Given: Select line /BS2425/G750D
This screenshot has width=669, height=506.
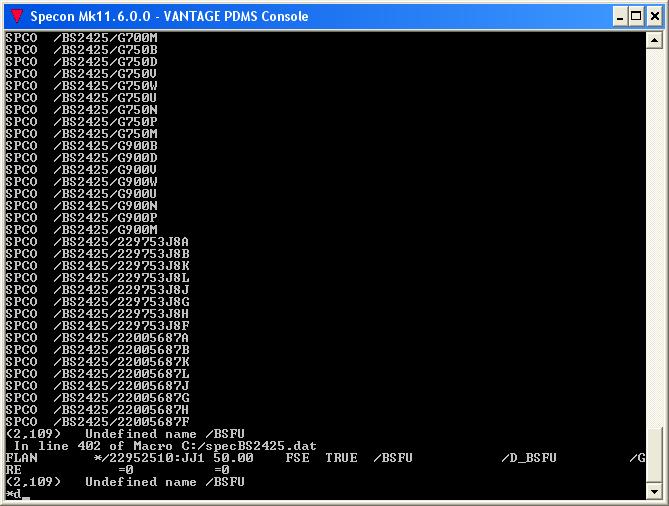Looking at the screenshot, I should click(x=81, y=61).
